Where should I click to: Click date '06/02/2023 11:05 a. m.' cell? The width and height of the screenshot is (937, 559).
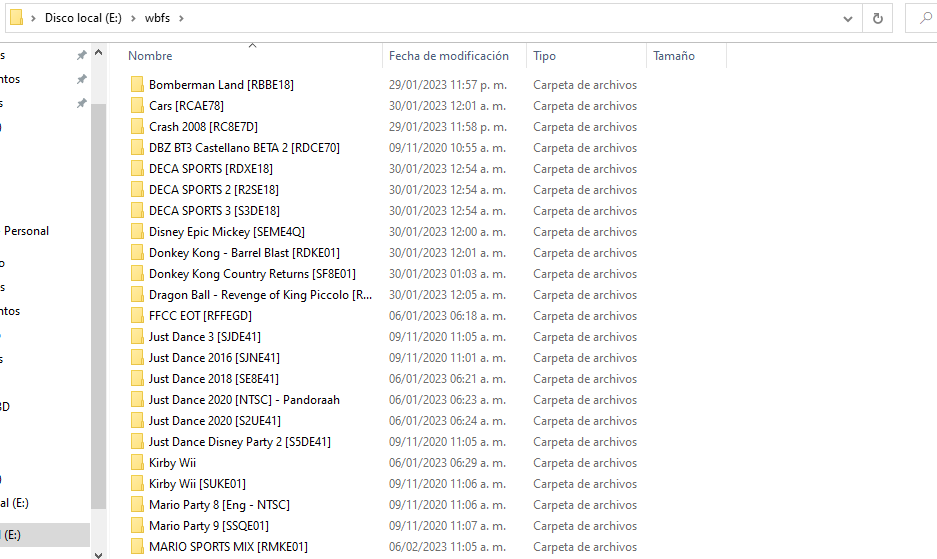447,546
